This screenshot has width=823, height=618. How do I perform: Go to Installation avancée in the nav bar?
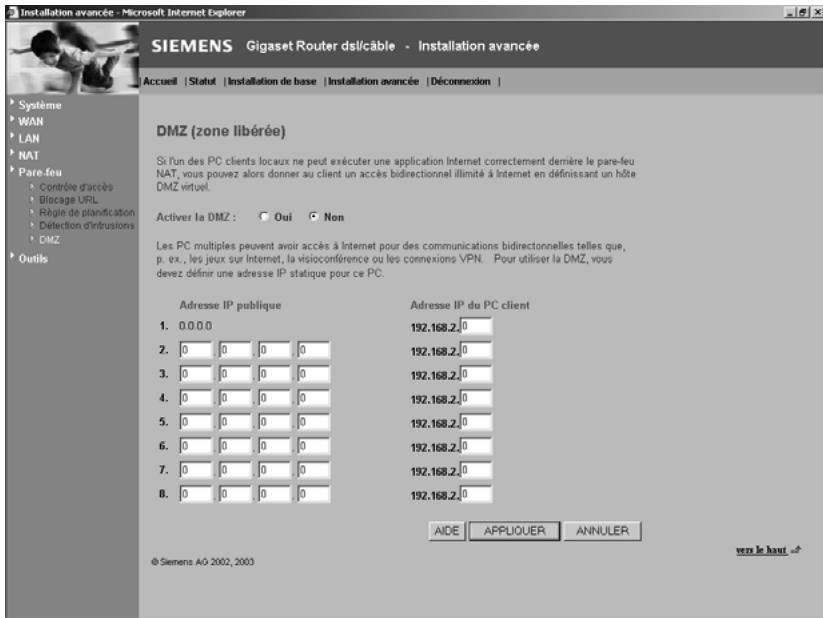(373, 81)
